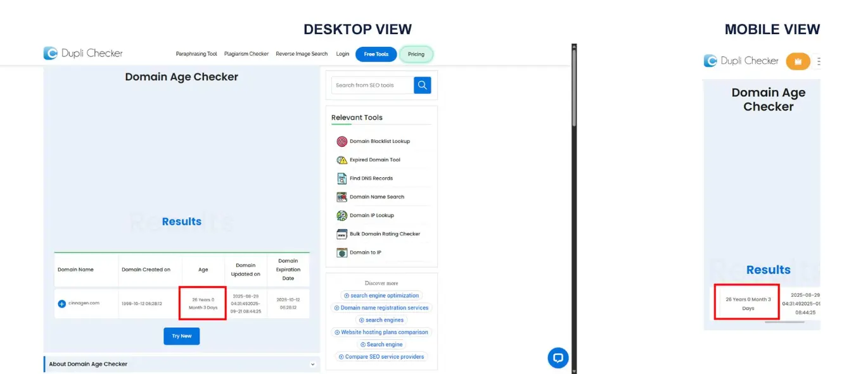Expand the About Domain Age Checker section
This screenshot has height=374, width=868.
[312, 365]
